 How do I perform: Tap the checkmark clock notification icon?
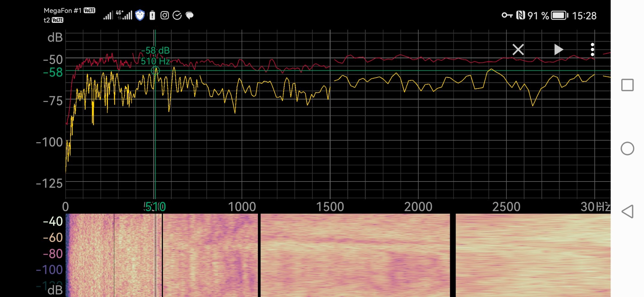tap(177, 15)
